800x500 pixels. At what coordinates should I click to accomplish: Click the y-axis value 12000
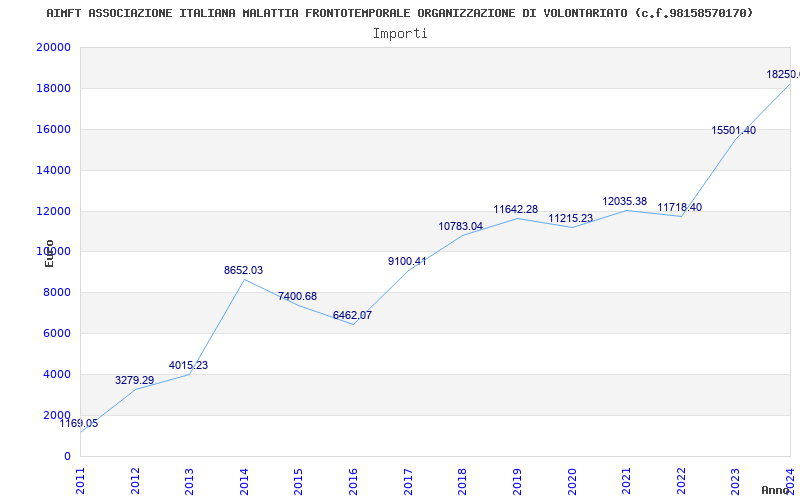(x=53, y=211)
